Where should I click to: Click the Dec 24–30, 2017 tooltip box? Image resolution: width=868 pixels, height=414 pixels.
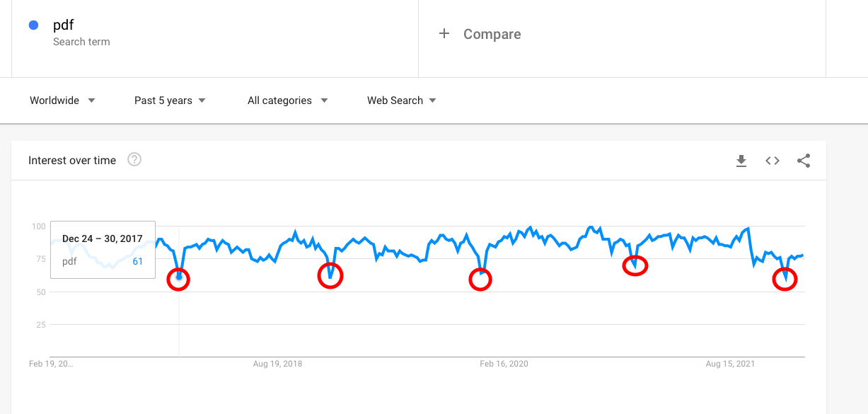point(103,249)
